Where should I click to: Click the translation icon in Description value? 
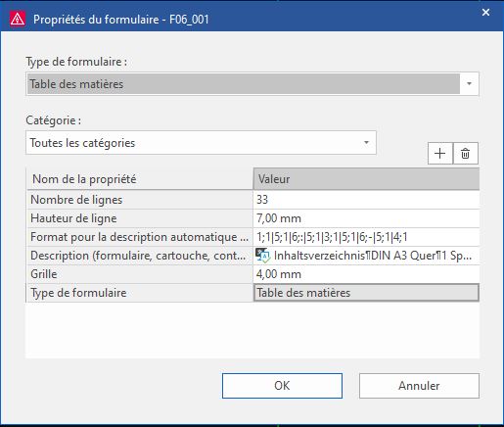click(x=263, y=256)
